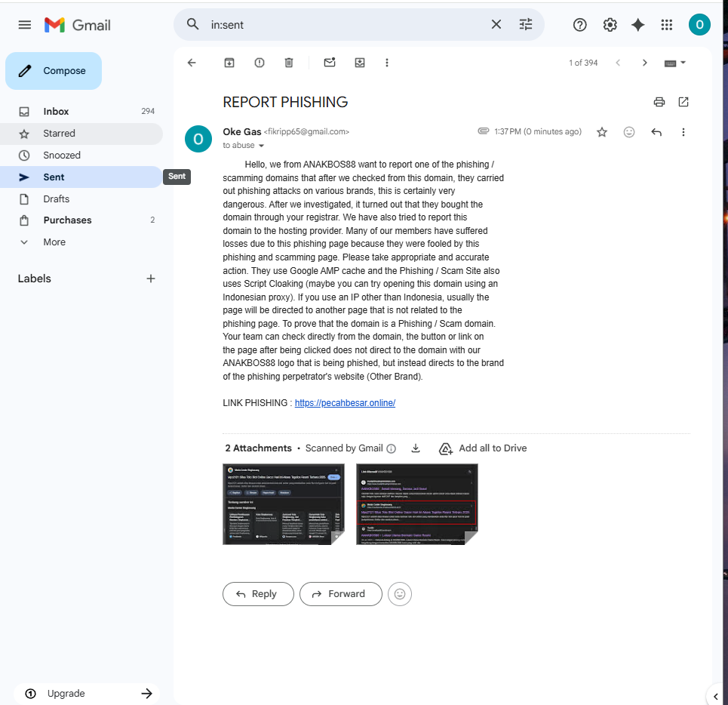
Task: Print all with printer icon
Action: [x=659, y=102]
